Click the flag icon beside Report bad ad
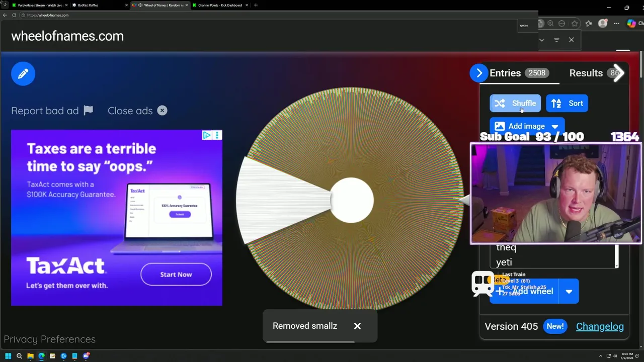 89,111
